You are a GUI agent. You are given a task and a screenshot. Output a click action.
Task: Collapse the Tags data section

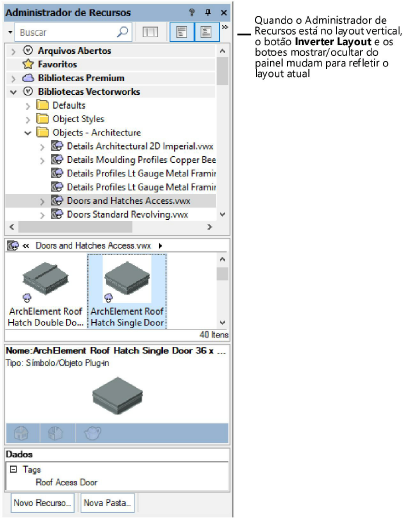click(x=13, y=469)
